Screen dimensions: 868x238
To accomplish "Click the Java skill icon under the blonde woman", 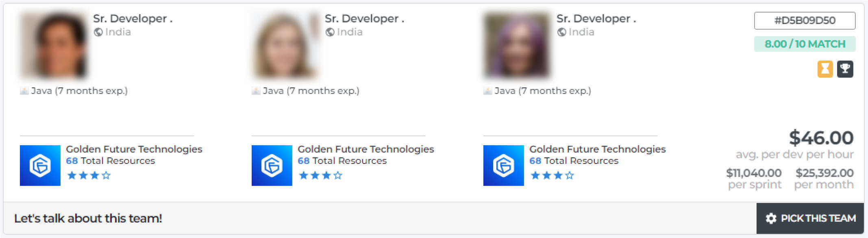I will point(256,91).
